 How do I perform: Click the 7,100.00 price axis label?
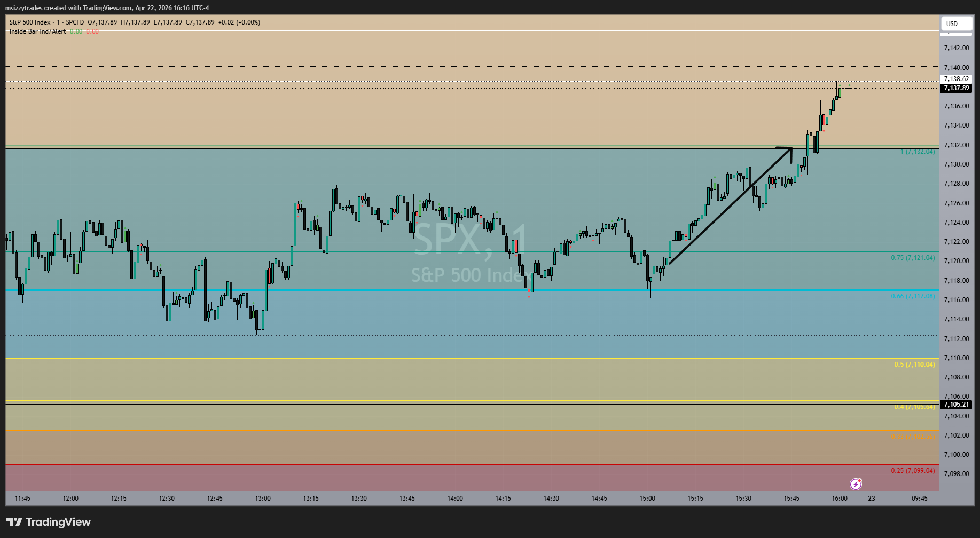click(957, 455)
